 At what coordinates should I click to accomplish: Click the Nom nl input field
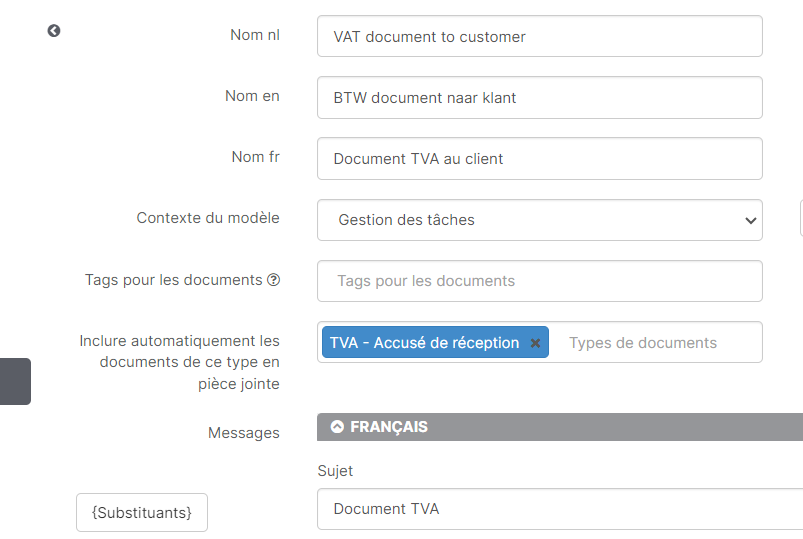click(x=540, y=36)
